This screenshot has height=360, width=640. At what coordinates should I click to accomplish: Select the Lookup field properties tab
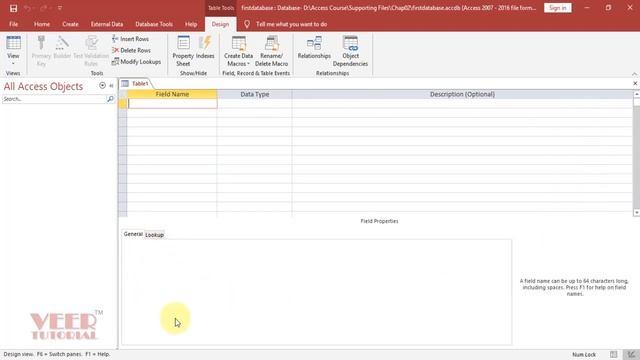coord(155,235)
